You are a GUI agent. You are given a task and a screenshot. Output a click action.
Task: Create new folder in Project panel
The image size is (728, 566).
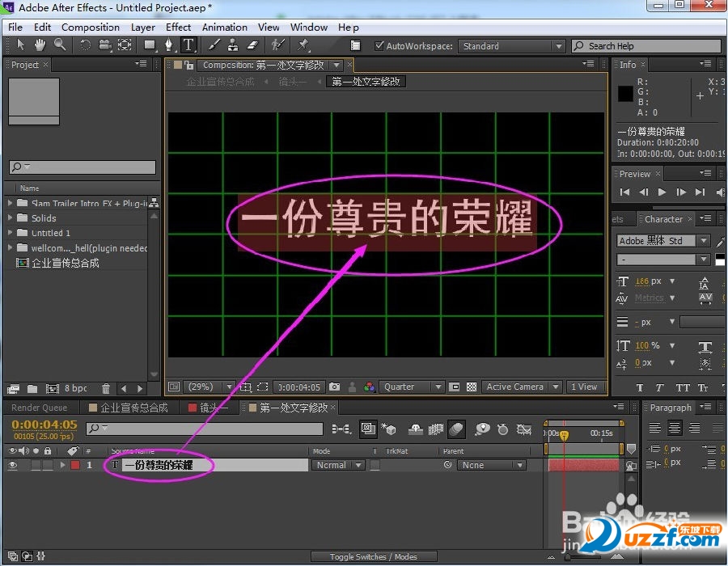[32, 389]
